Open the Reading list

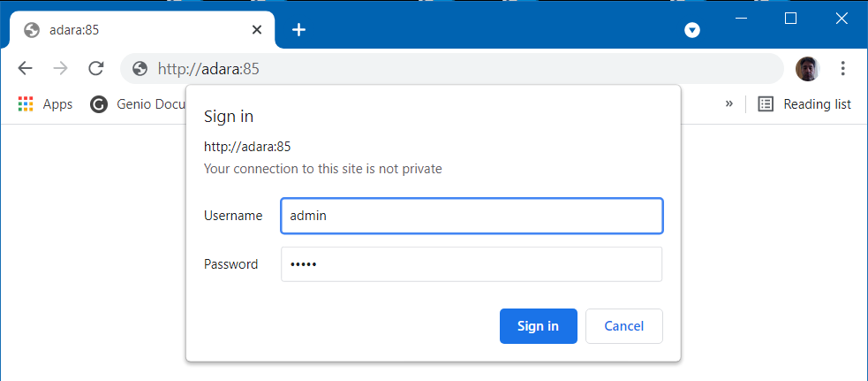(x=804, y=103)
